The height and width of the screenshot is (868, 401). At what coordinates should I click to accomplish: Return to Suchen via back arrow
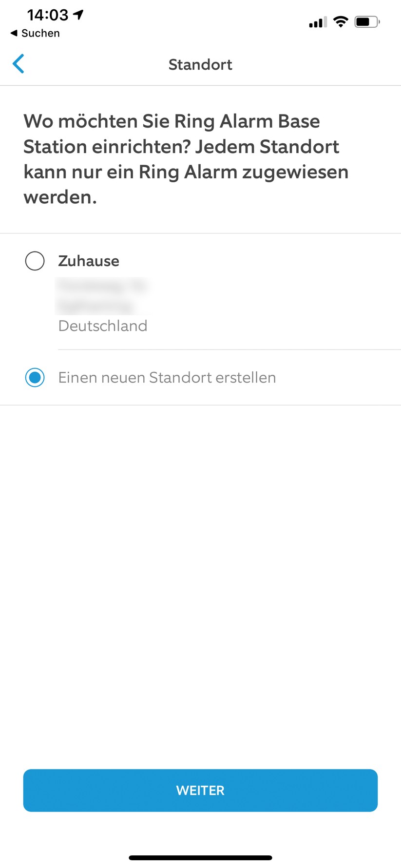pyautogui.click(x=14, y=33)
